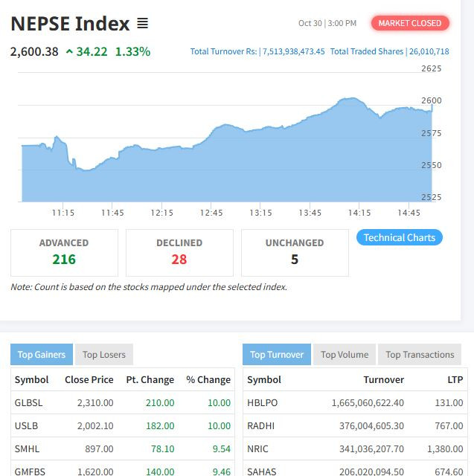474x476 pixels.
Task: Click the green up-arrow change indicator
Action: [69, 52]
